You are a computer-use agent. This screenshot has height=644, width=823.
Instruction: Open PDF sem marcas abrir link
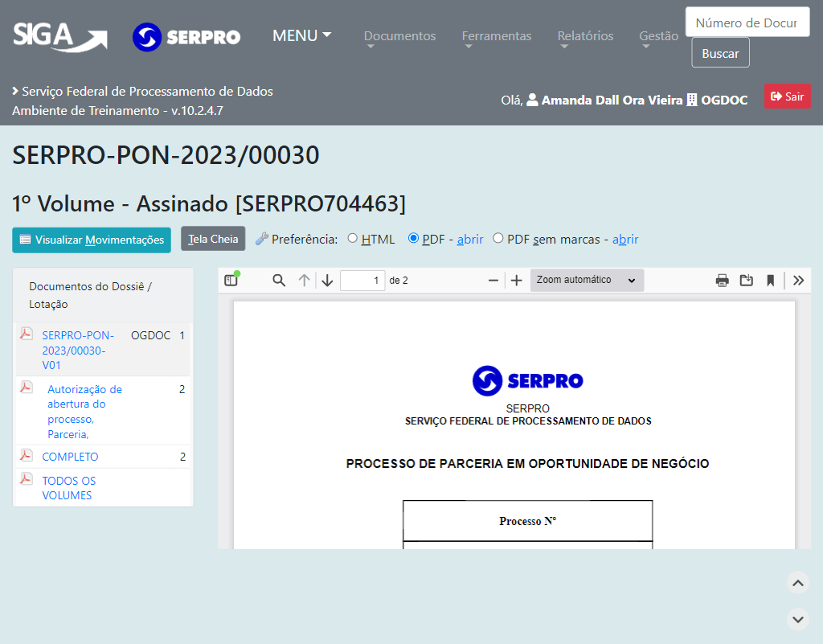tap(625, 240)
